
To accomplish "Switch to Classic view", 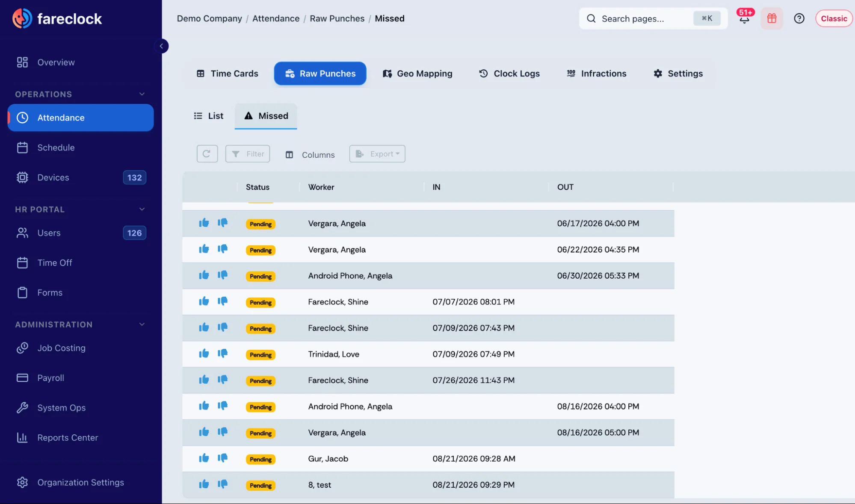I will coord(834,18).
